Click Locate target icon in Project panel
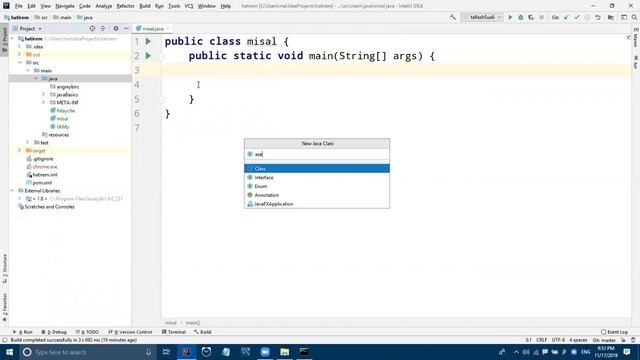Screen dimensions: 640x360 (92, 29)
